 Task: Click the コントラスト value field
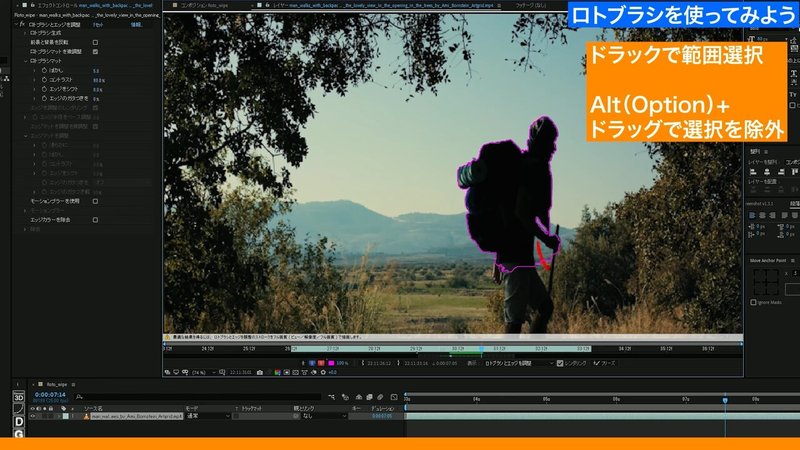coord(98,80)
